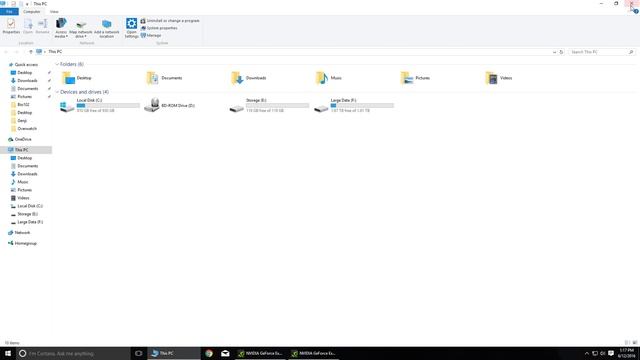Open the Overwatch folder in Quick access

[x=27, y=129]
